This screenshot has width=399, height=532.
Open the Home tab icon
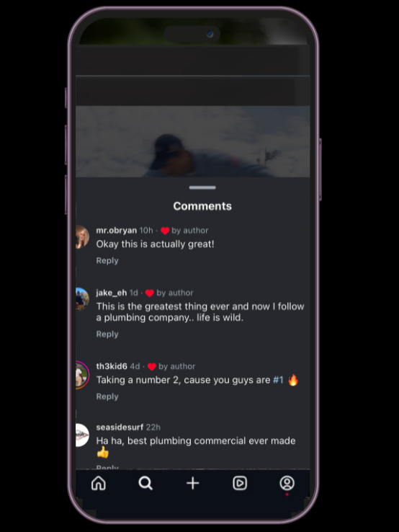pyautogui.click(x=99, y=483)
